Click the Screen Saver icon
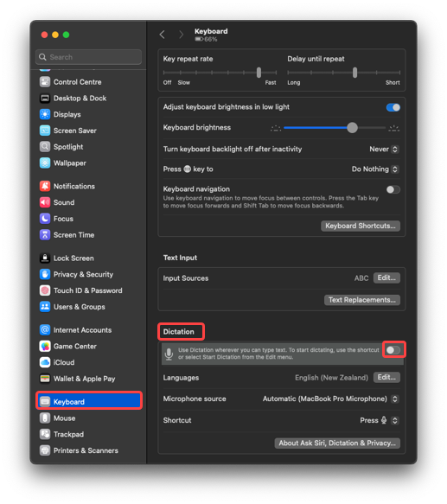This screenshot has width=447, height=504. (45, 131)
